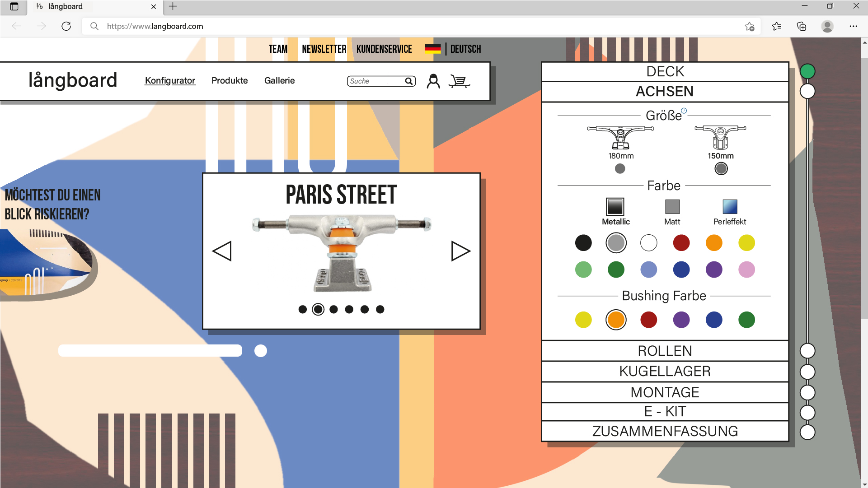Pick the purple bushing color

[x=681, y=320]
